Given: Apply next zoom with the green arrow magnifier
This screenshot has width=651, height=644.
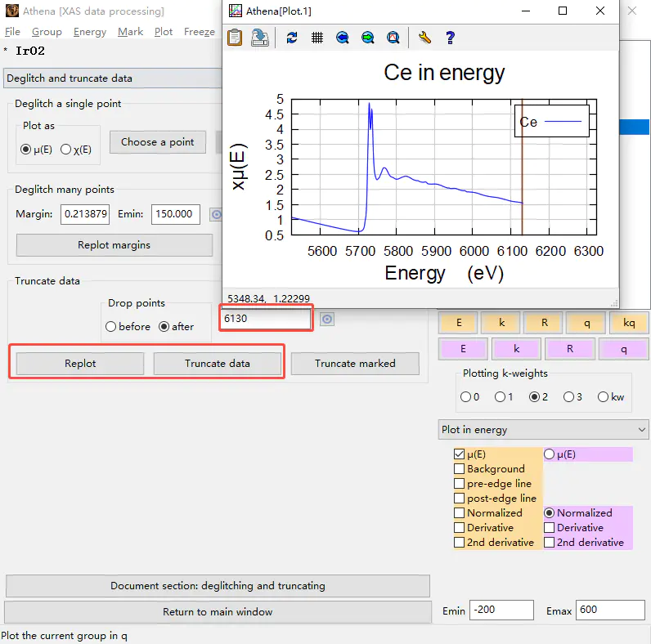Looking at the screenshot, I should click(368, 38).
